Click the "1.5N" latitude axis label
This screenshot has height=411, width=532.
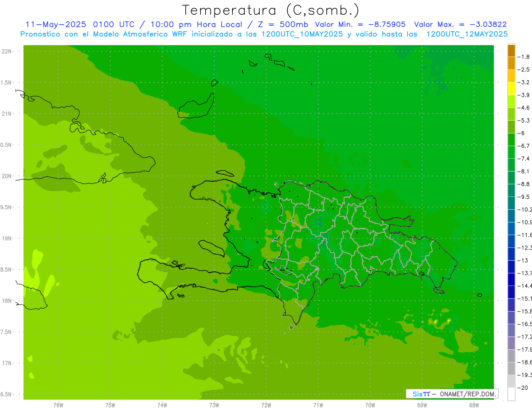point(6,82)
